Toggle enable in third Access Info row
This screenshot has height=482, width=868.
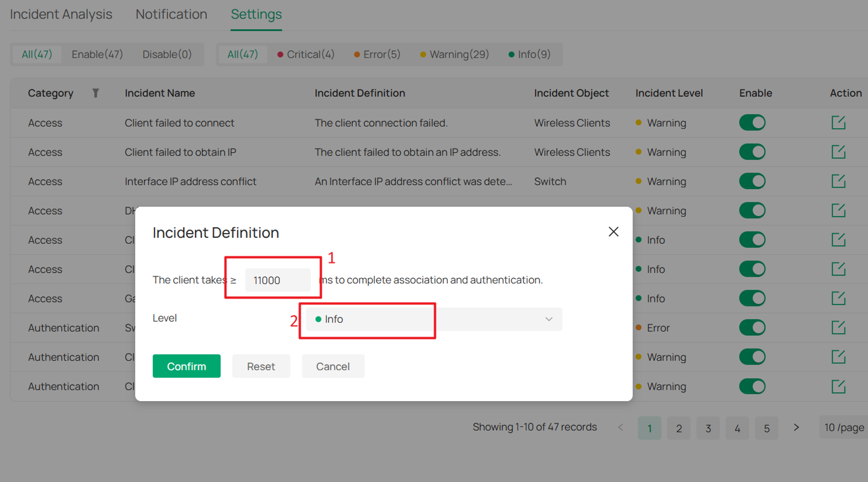[752, 298]
